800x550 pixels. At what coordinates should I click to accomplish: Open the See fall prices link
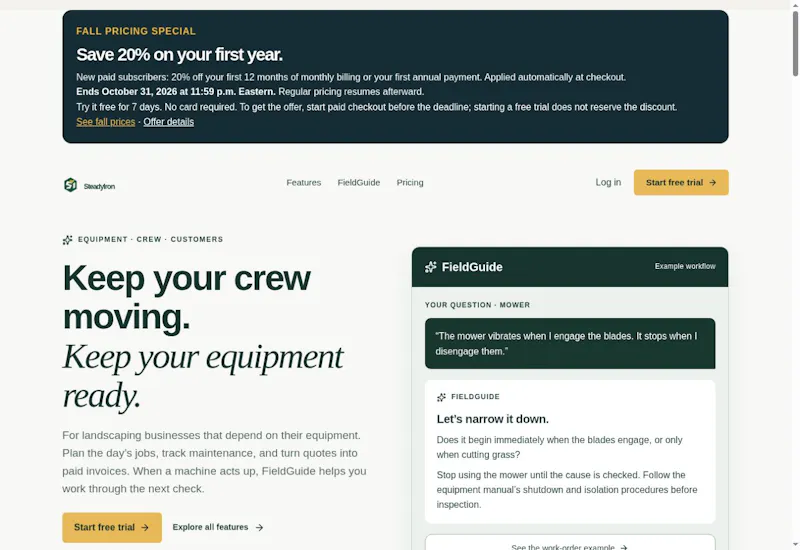pyautogui.click(x=106, y=122)
